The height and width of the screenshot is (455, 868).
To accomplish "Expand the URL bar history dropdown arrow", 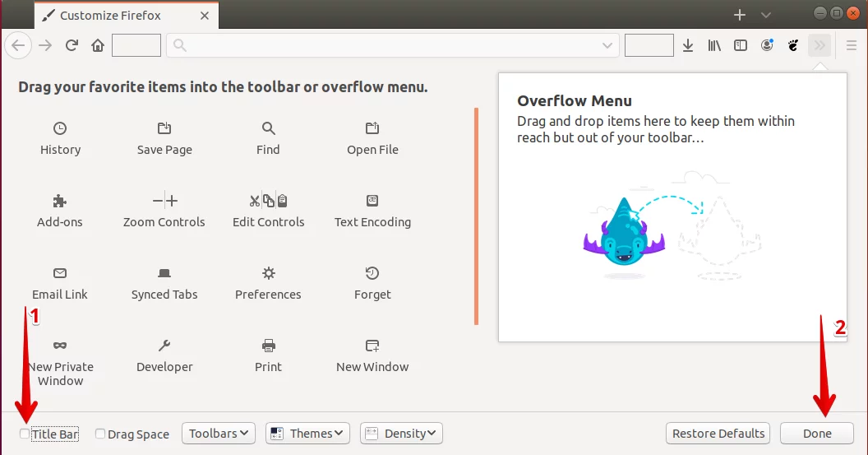I will 607,45.
